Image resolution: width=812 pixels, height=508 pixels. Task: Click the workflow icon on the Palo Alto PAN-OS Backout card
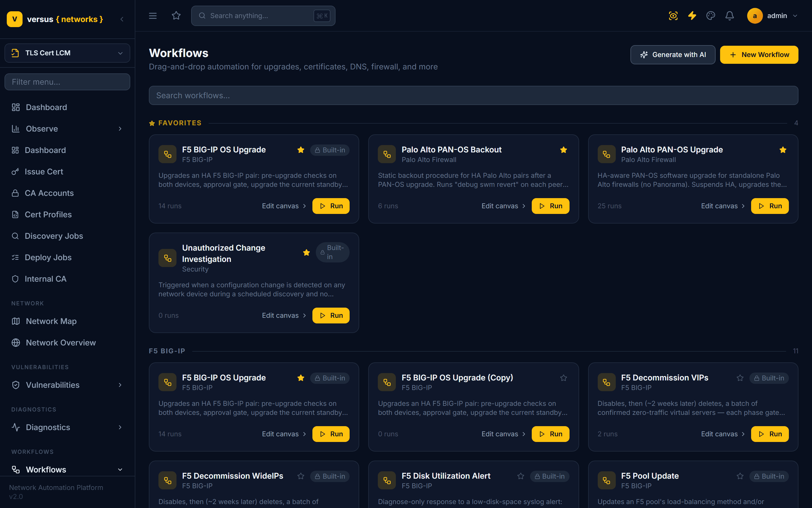(387, 154)
